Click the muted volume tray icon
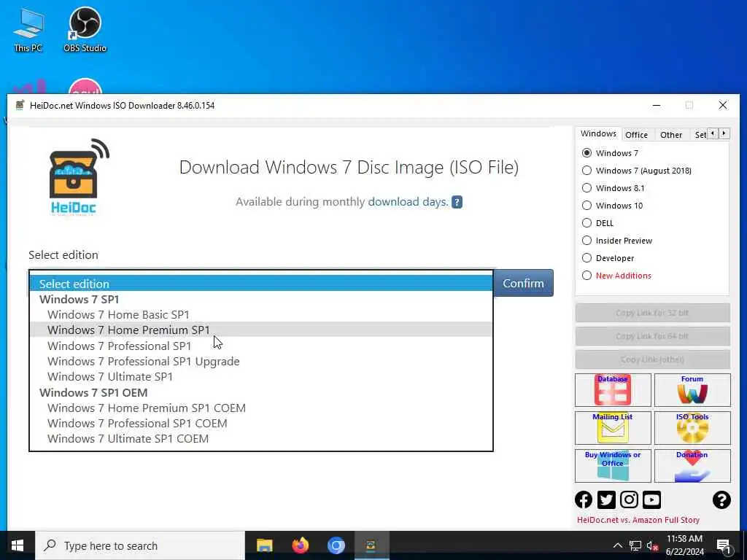 tap(652, 545)
